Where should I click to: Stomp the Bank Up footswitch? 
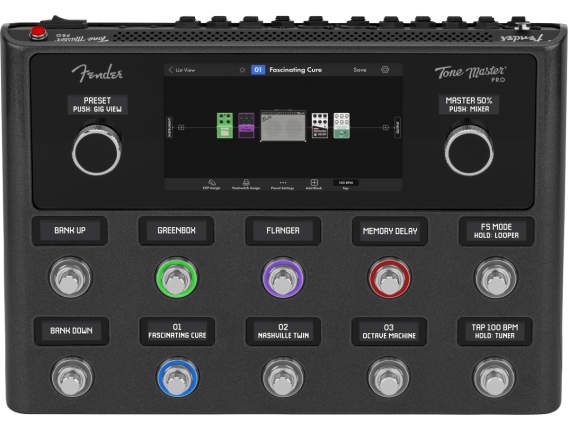(70, 277)
